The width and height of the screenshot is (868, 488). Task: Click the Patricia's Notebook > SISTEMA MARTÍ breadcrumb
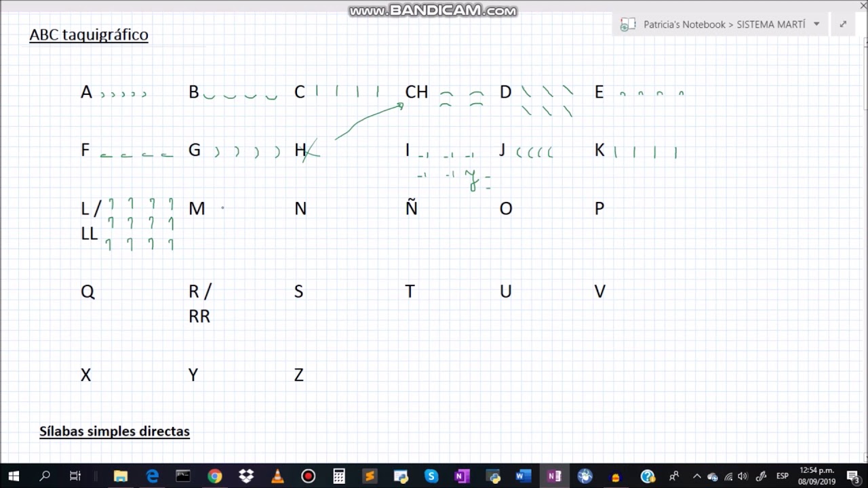tap(724, 24)
